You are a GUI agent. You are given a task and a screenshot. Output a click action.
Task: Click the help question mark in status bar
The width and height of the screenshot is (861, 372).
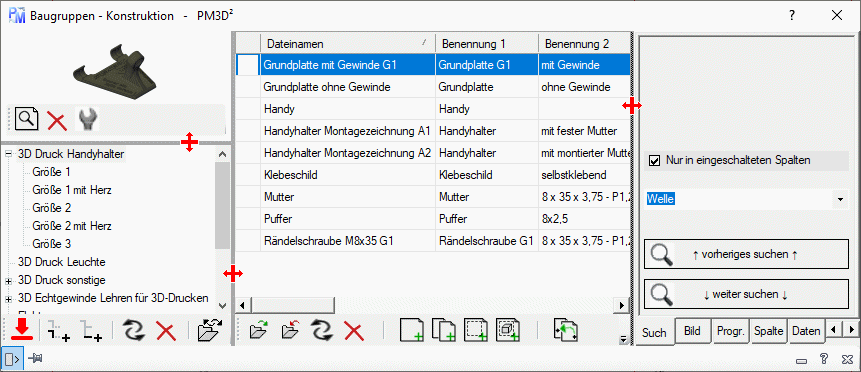coord(823,359)
